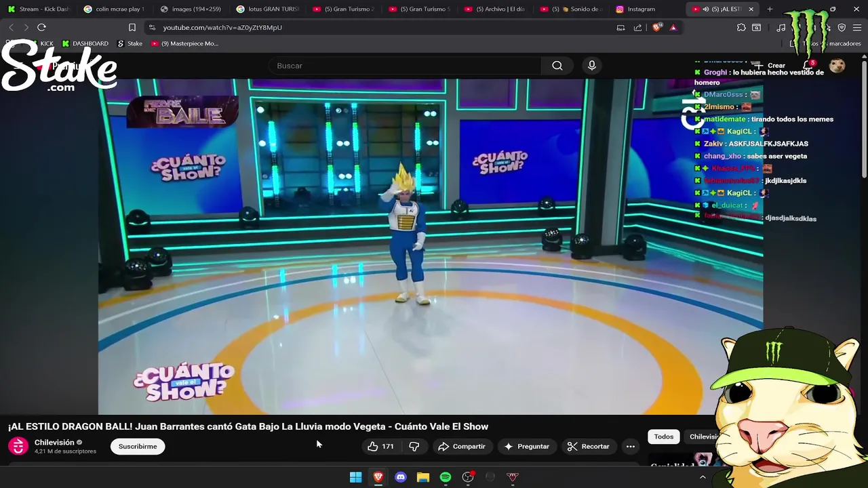Open the lotus GRAN TURISMO tab
Image resolution: width=868 pixels, height=488 pixels.
267,9
